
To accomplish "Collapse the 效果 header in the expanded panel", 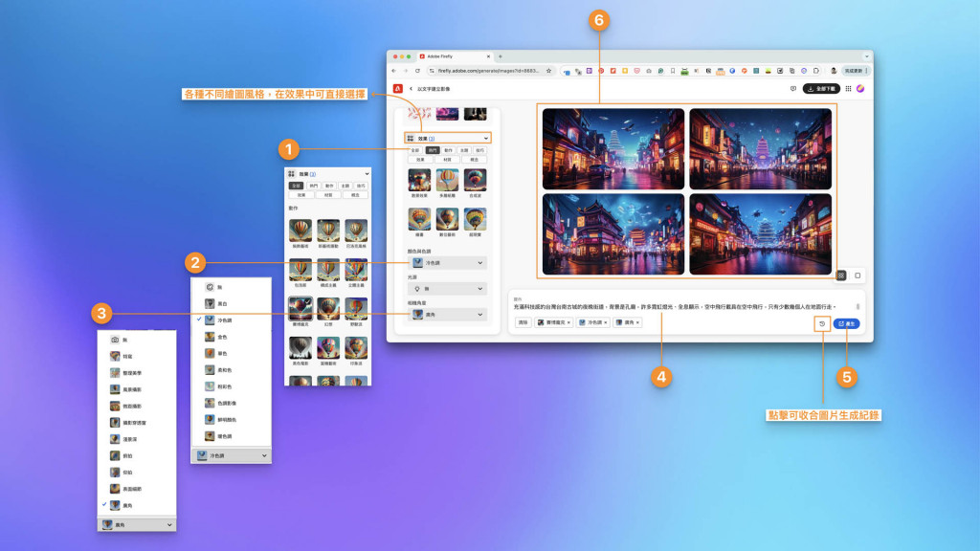I will click(328, 174).
